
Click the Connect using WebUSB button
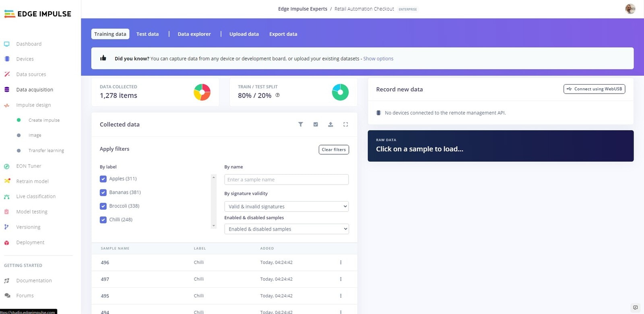pyautogui.click(x=594, y=89)
